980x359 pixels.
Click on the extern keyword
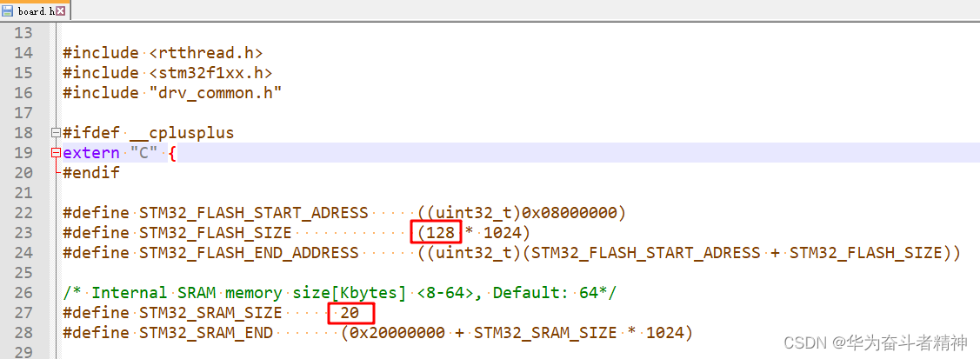(x=91, y=153)
